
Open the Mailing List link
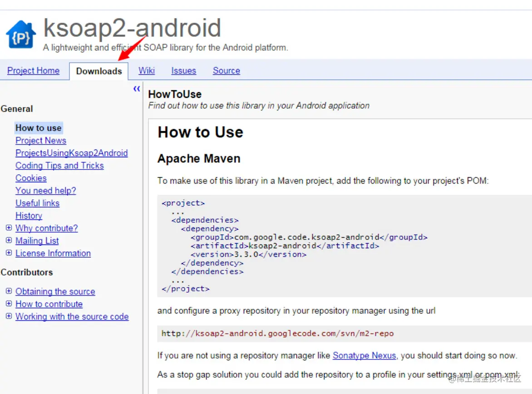(37, 241)
